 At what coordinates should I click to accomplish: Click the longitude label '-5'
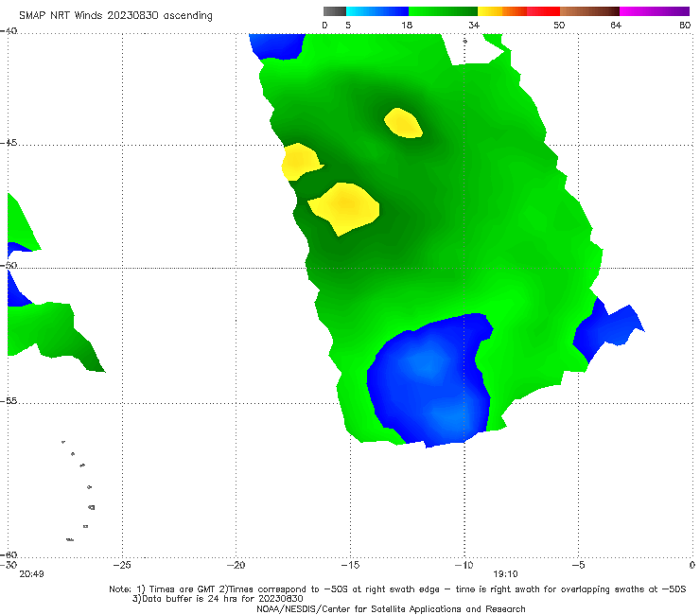[578, 565]
